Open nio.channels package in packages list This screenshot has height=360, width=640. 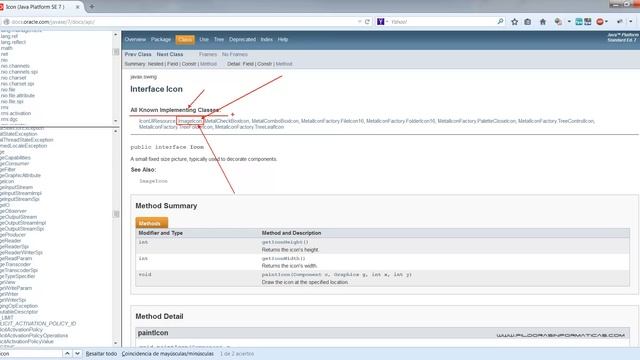coord(15,66)
